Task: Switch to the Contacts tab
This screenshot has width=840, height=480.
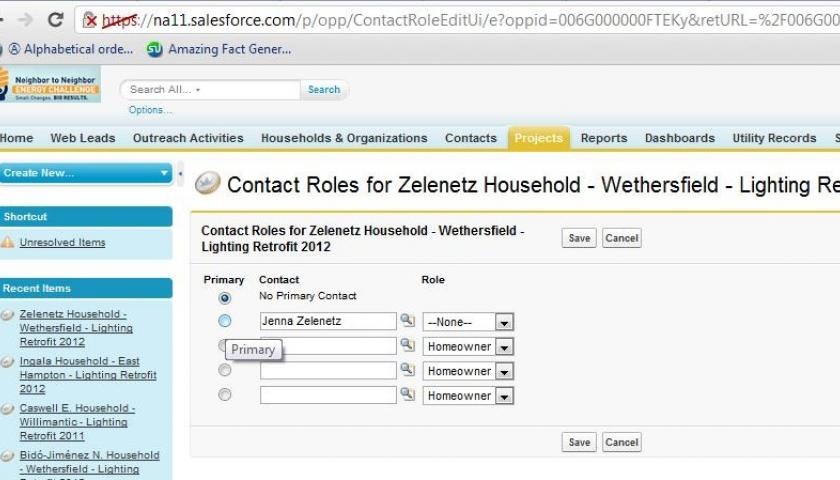Action: point(471,138)
